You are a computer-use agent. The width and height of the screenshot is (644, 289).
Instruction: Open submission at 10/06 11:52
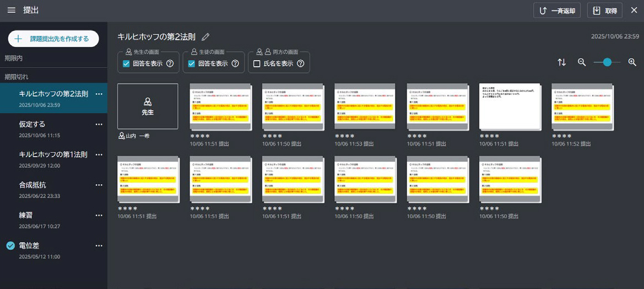[582, 107]
